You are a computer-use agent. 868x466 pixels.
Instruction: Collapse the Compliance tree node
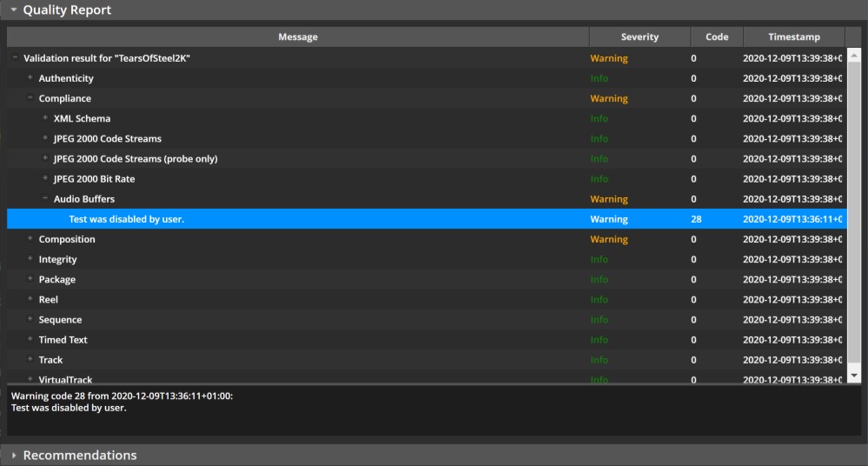(30, 98)
